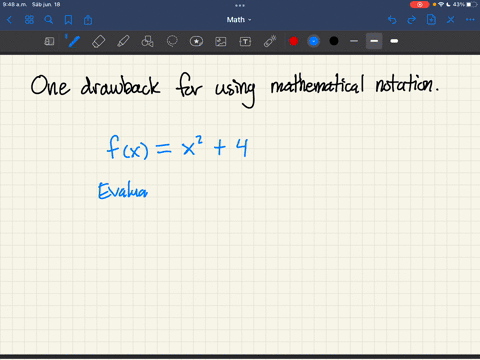Redo the last undone action
Screen dimensions: 480x360
[412, 20]
